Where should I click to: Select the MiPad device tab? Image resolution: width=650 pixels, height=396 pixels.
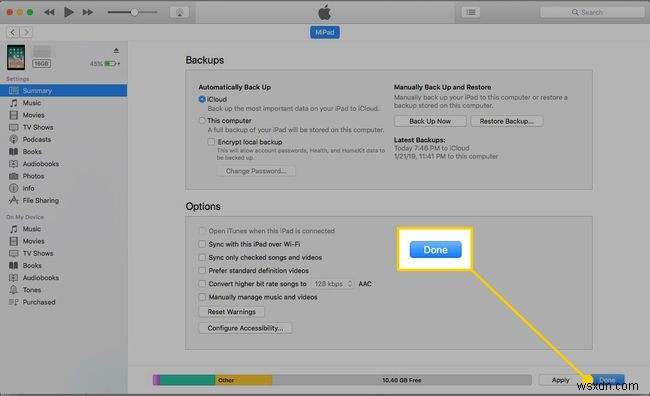pos(325,32)
